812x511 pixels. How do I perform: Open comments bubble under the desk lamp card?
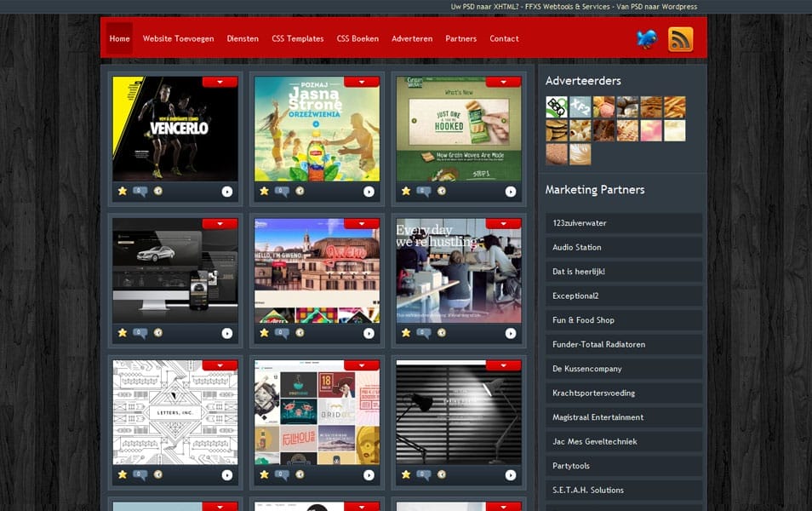pyautogui.click(x=424, y=474)
